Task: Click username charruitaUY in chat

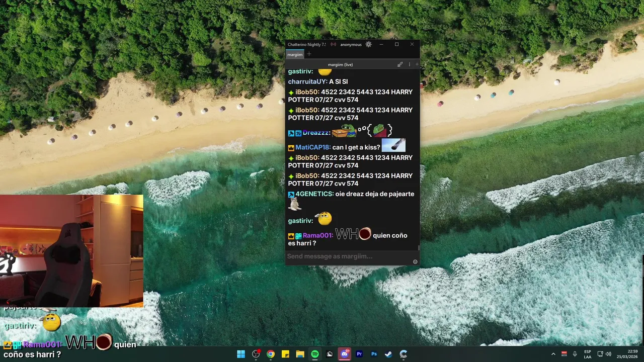Action: tap(308, 81)
